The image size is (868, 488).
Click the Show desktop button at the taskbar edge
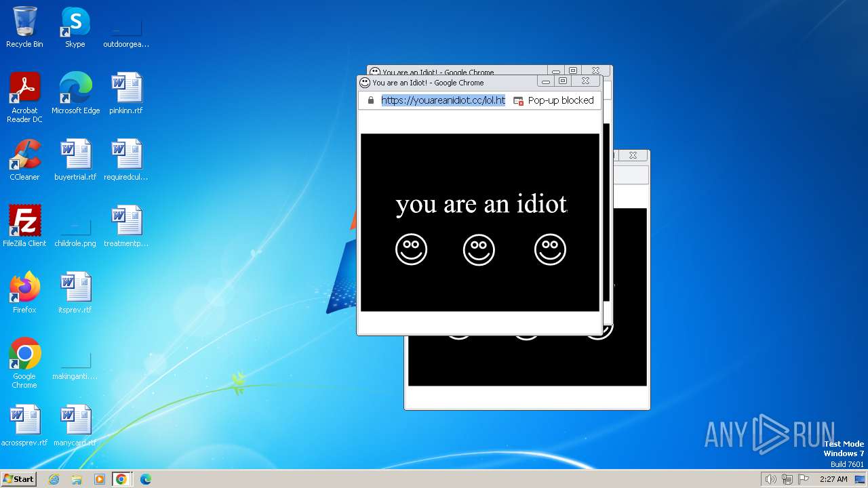pos(861,479)
